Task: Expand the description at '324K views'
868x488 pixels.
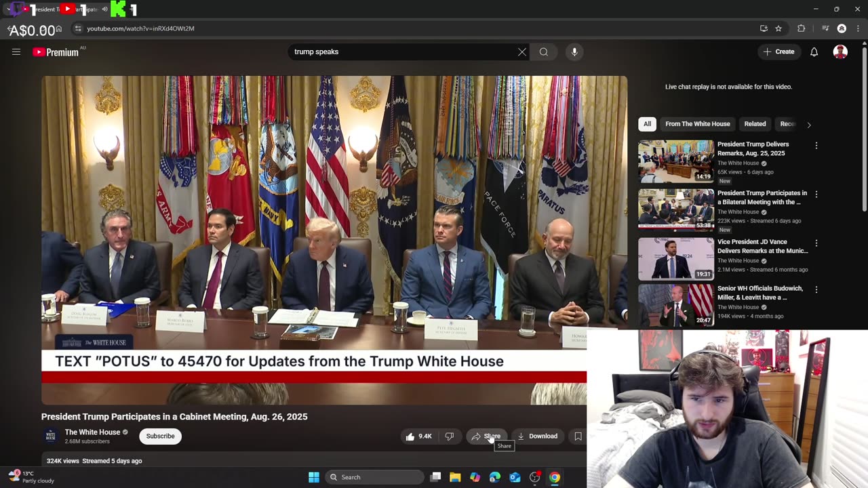Action: (x=94, y=461)
